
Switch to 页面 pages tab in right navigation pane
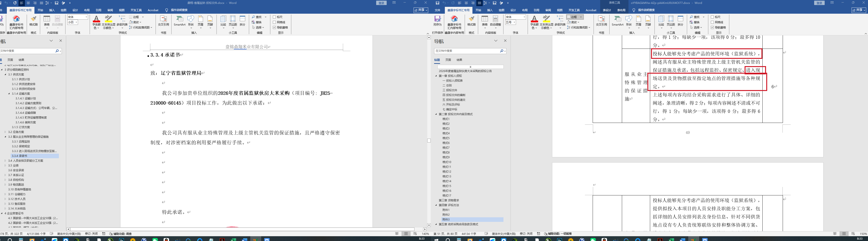pyautogui.click(x=448, y=60)
